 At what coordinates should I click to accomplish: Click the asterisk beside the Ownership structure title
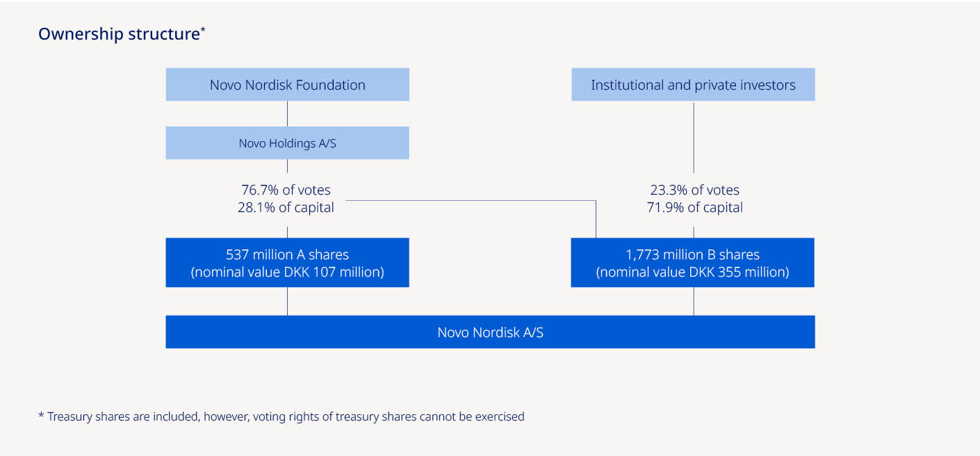point(203,30)
